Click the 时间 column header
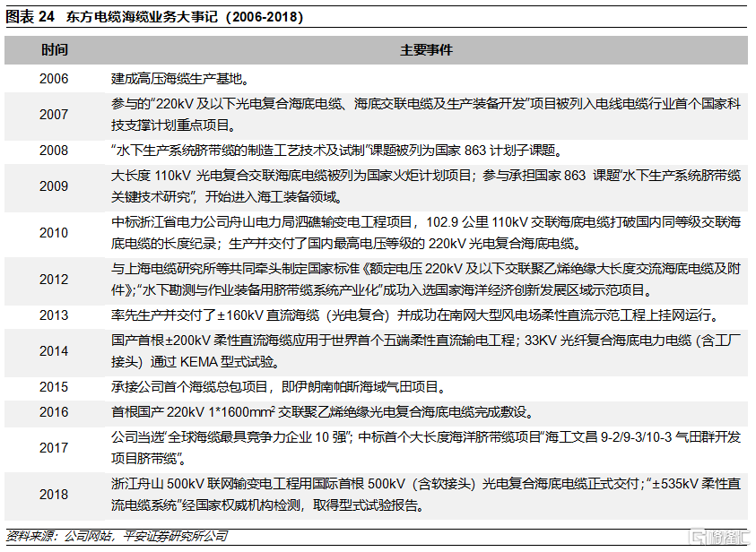This screenshot has width=756, height=552. point(54,50)
